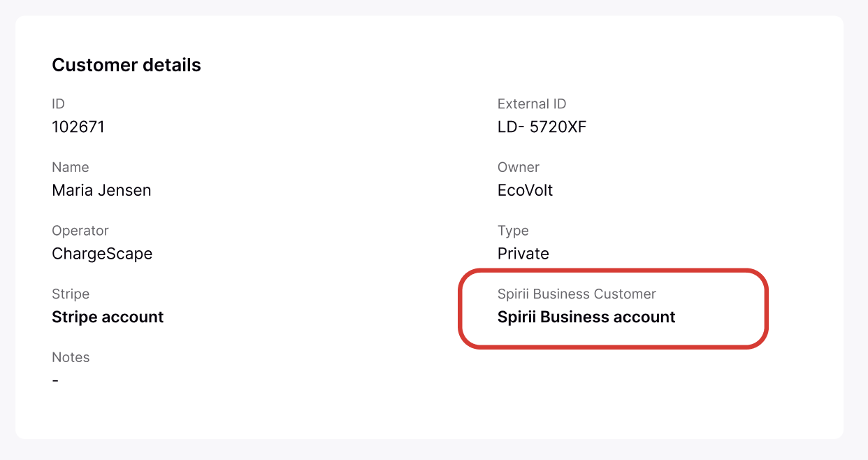
Task: Click the External ID label
Action: (x=531, y=104)
